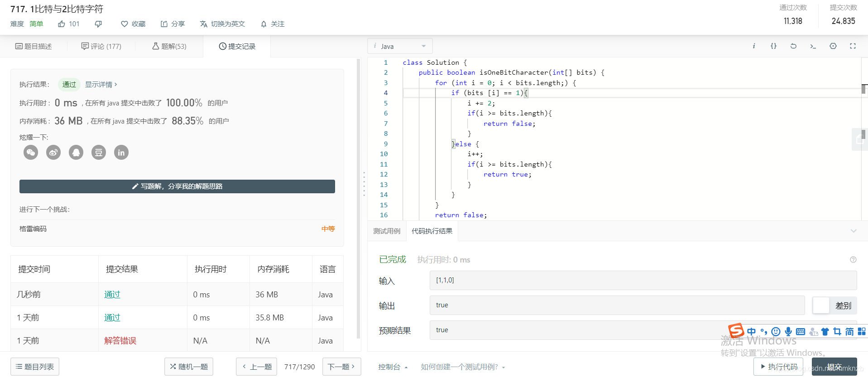
Task: Click Sogou IME soft keyboard icon
Action: pos(801,332)
